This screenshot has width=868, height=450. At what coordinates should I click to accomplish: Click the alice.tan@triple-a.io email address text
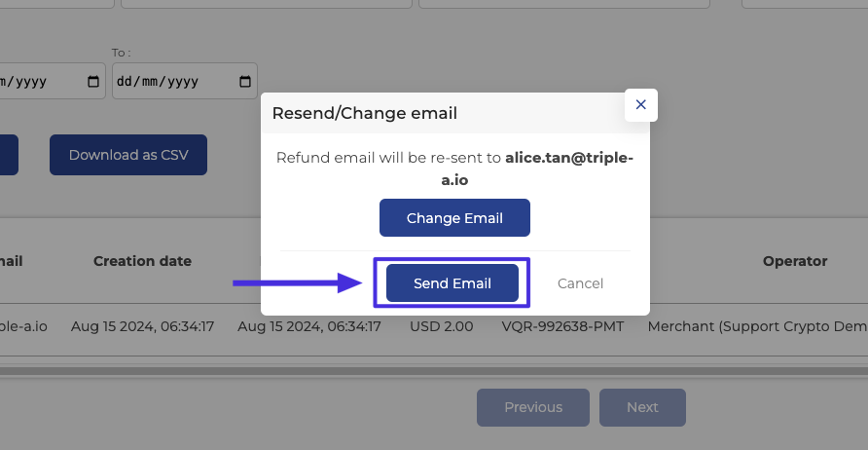(537, 169)
